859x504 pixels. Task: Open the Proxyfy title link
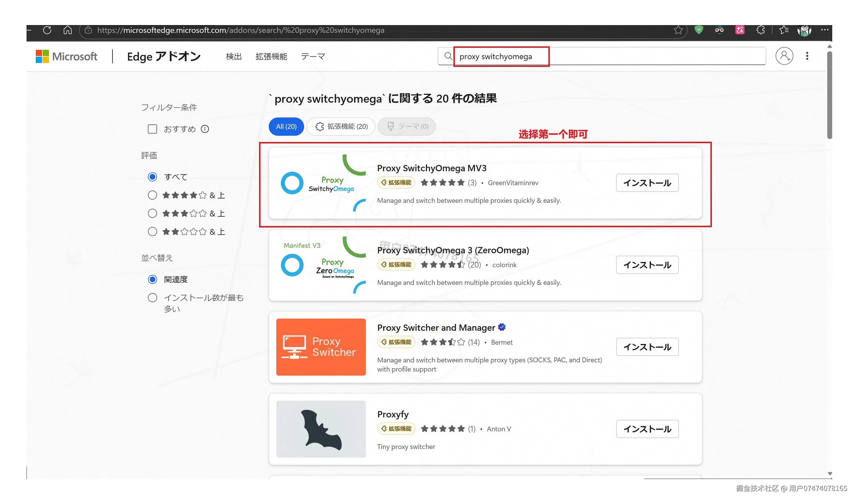[x=393, y=415]
